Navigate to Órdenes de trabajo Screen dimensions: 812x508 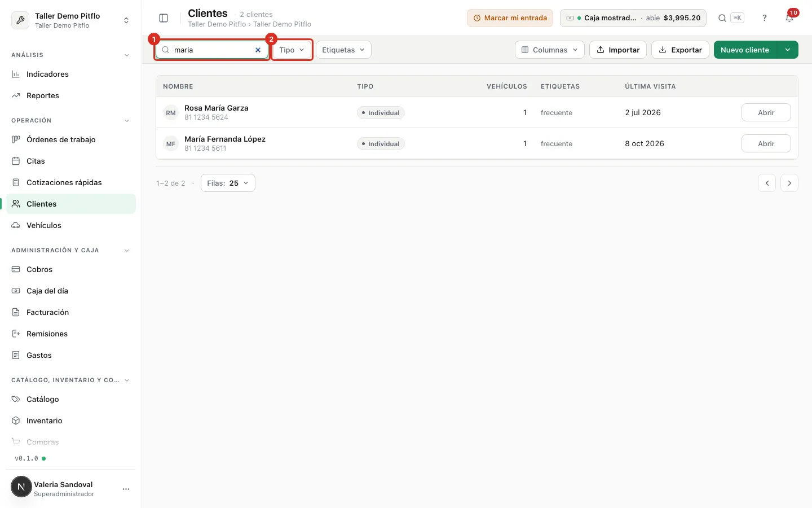pyautogui.click(x=71, y=139)
